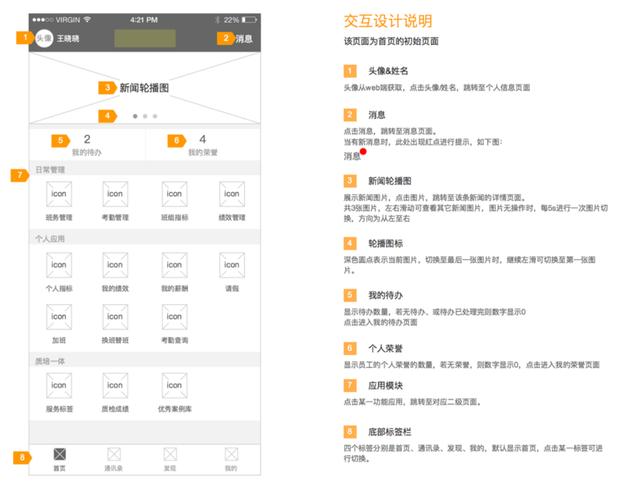The height and width of the screenshot is (487, 640).
Task: Click the 交互设计说明 title
Action: tap(388, 21)
